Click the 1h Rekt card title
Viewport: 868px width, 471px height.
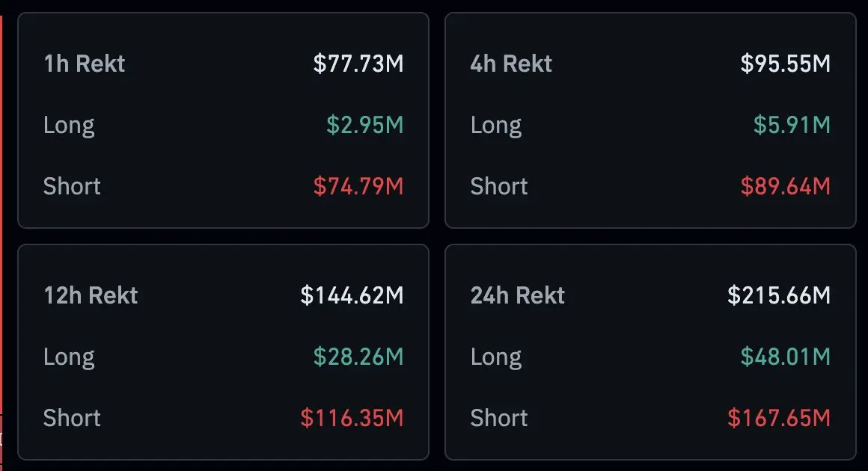tap(84, 64)
